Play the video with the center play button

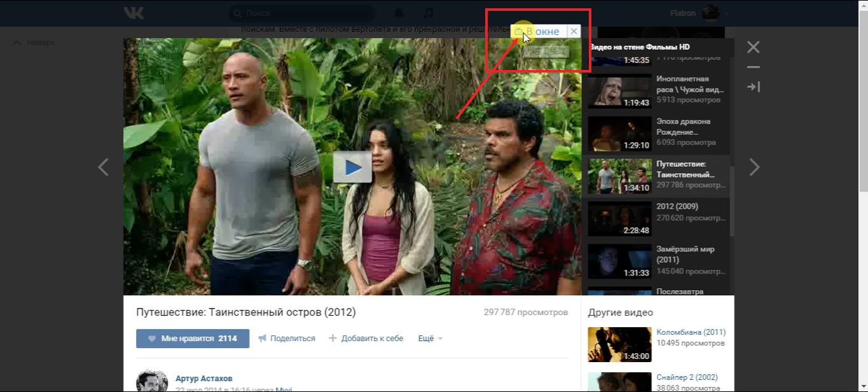click(352, 167)
